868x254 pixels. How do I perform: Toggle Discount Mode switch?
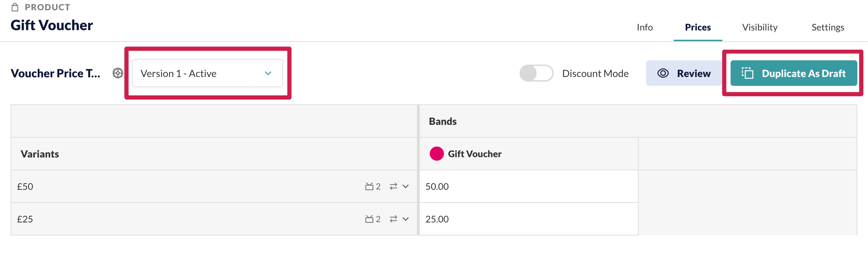[536, 73]
